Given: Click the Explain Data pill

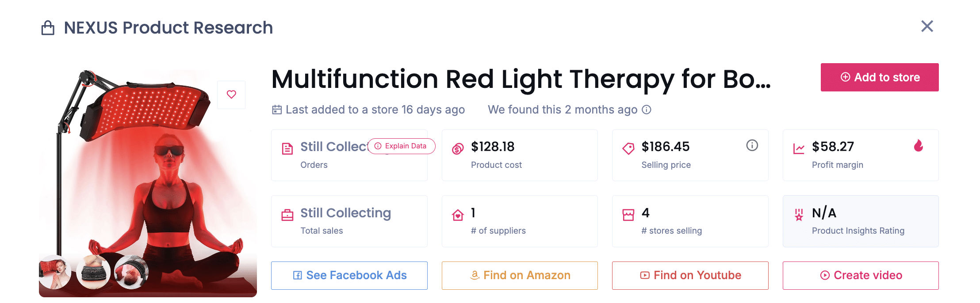Looking at the screenshot, I should [401, 146].
